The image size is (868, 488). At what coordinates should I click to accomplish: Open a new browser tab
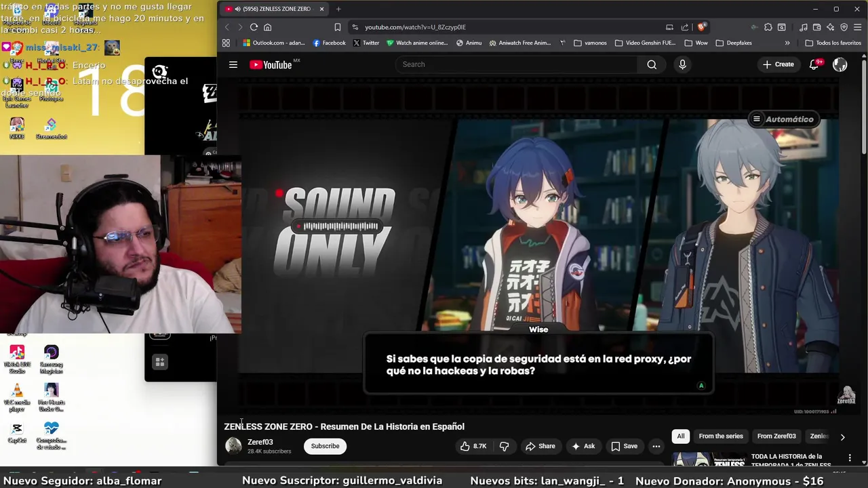pos(338,9)
